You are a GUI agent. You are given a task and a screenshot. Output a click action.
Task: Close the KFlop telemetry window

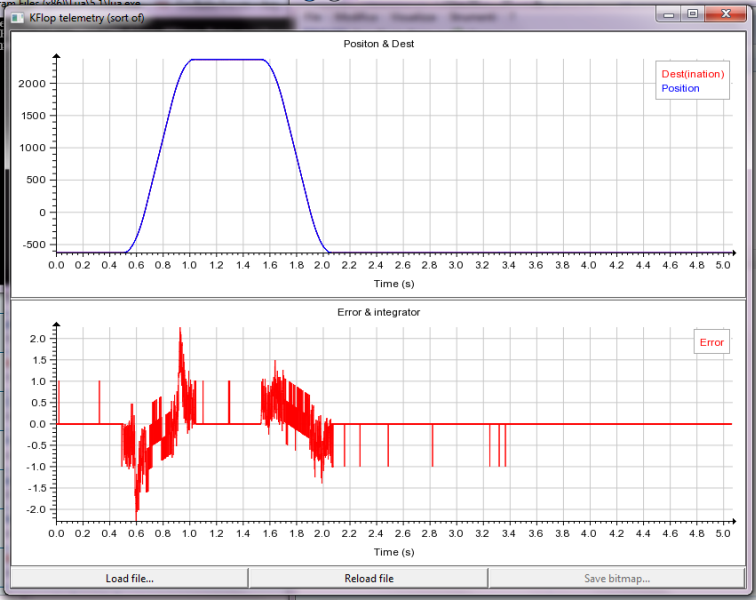727,15
